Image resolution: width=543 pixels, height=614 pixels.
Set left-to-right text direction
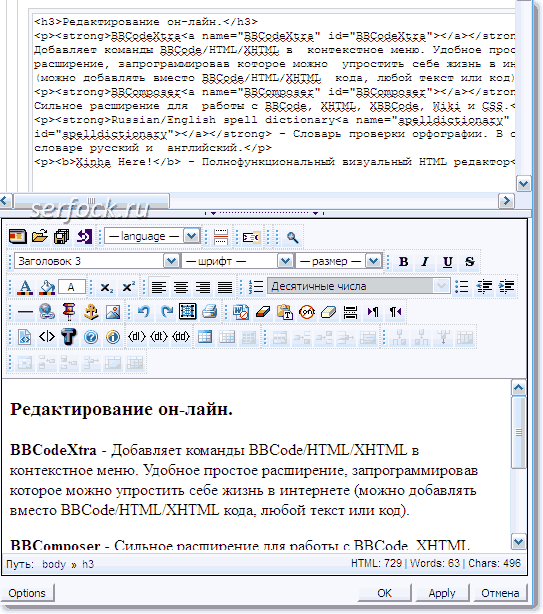(x=372, y=312)
